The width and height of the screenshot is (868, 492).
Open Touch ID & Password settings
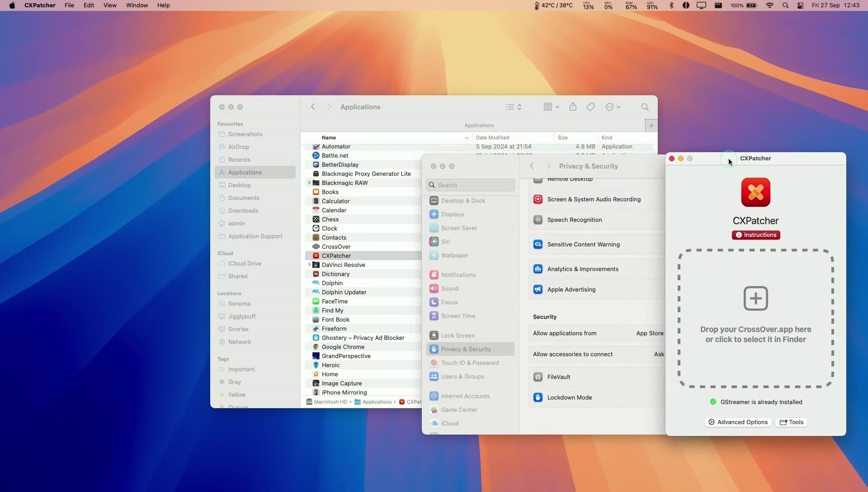click(x=470, y=363)
